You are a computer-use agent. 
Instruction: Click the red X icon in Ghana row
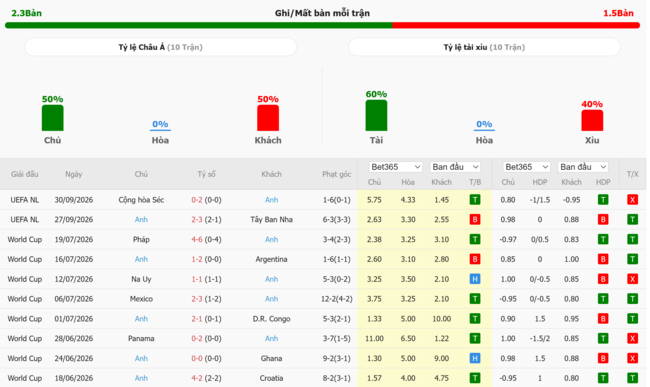point(632,358)
